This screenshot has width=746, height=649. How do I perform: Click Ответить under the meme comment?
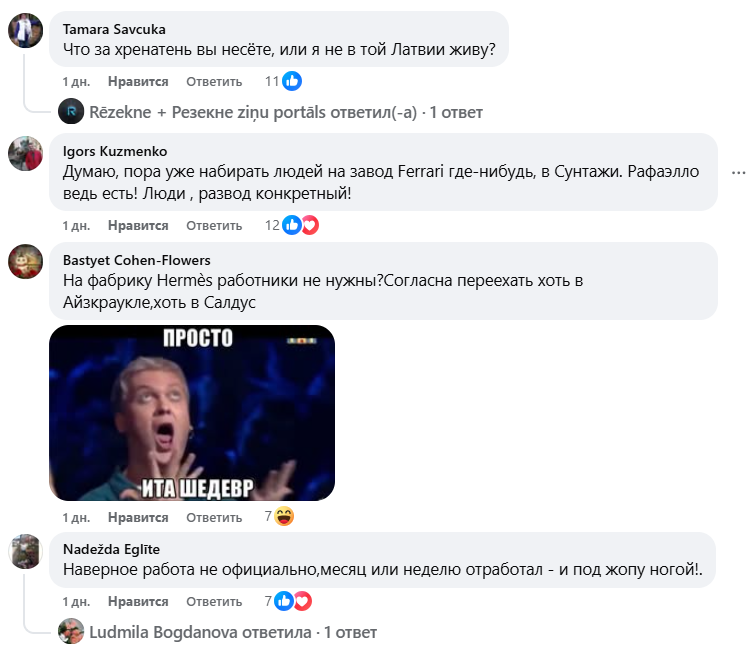[x=214, y=517]
